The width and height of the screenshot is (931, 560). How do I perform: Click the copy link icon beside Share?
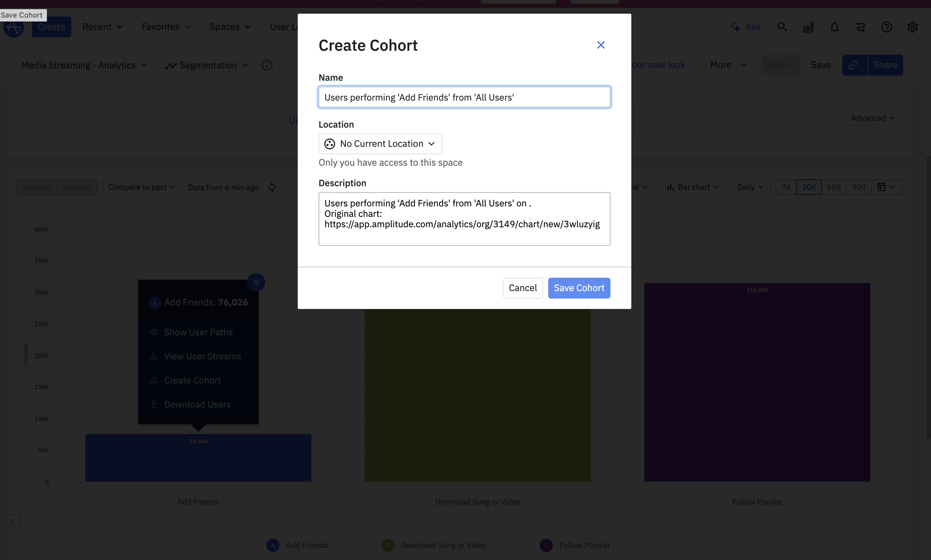(853, 65)
